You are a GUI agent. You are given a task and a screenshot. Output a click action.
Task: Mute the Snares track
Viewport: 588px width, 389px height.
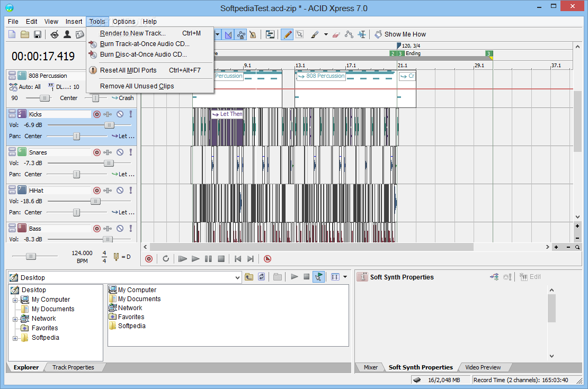(x=120, y=152)
